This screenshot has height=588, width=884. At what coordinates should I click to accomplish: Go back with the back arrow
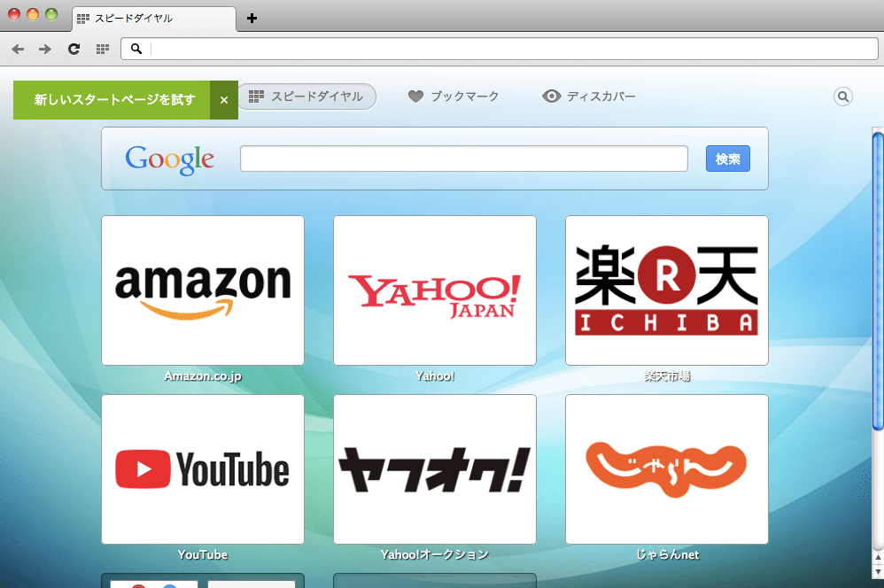[18, 49]
